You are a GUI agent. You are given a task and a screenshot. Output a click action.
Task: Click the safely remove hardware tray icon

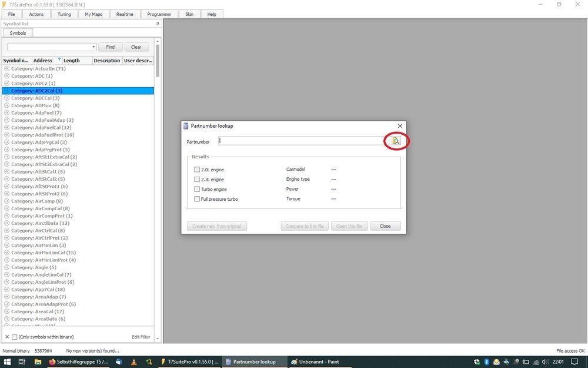[x=506, y=362]
